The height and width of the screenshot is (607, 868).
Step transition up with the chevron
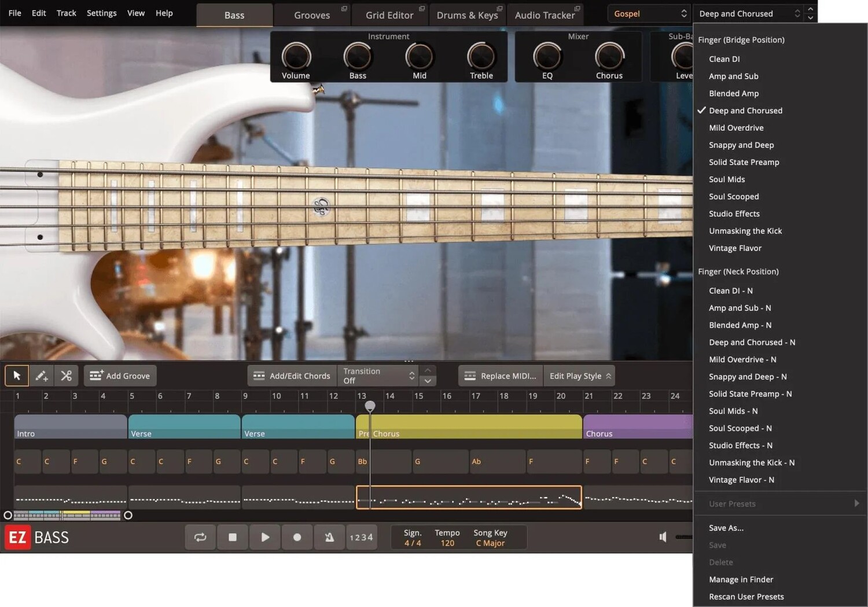(x=428, y=370)
